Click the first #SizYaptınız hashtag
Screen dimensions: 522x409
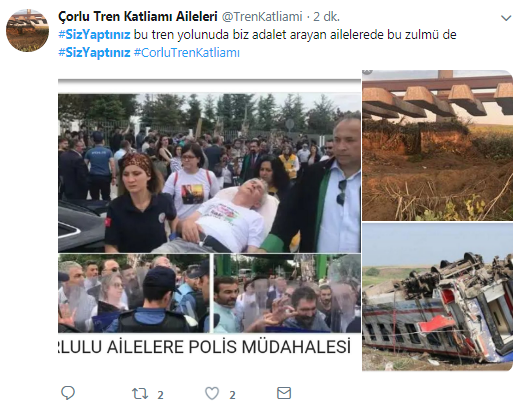point(94,35)
